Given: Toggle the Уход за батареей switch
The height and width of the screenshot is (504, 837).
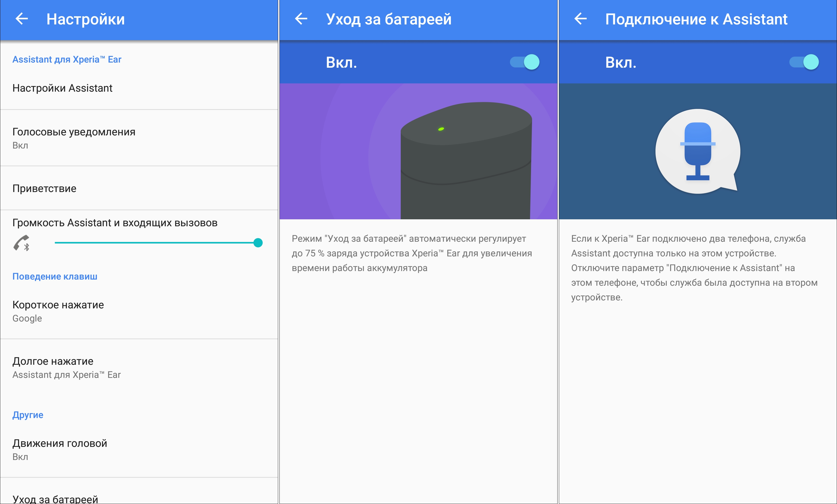Looking at the screenshot, I should point(525,62).
